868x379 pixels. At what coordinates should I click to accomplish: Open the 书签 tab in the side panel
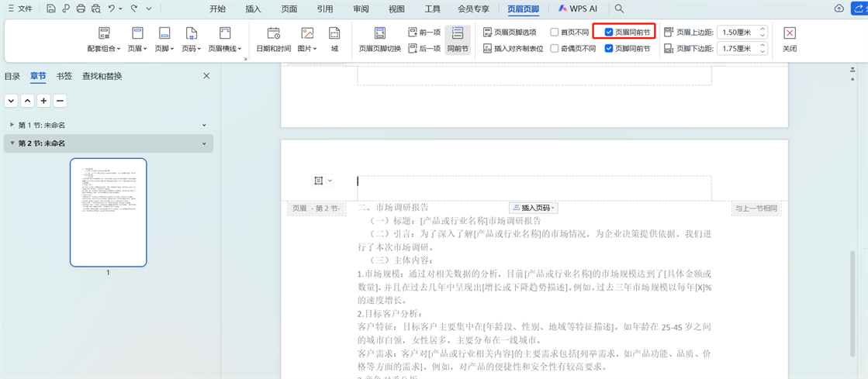[x=64, y=76]
